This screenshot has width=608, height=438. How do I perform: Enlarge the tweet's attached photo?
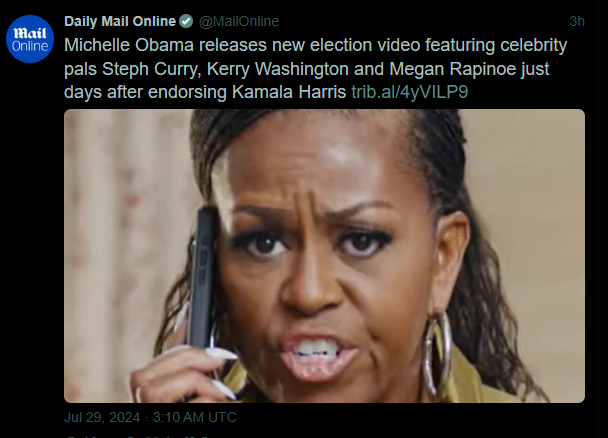pos(324,256)
